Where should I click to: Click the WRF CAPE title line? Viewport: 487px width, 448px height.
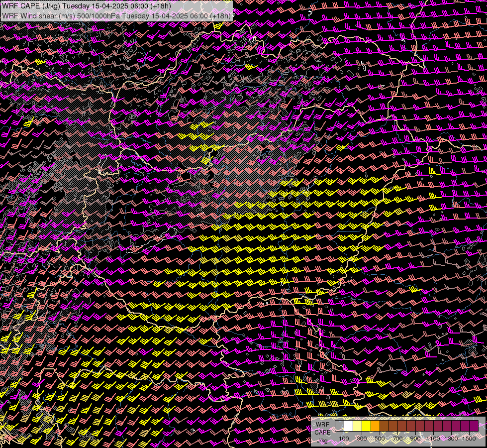pyautogui.click(x=87, y=6)
